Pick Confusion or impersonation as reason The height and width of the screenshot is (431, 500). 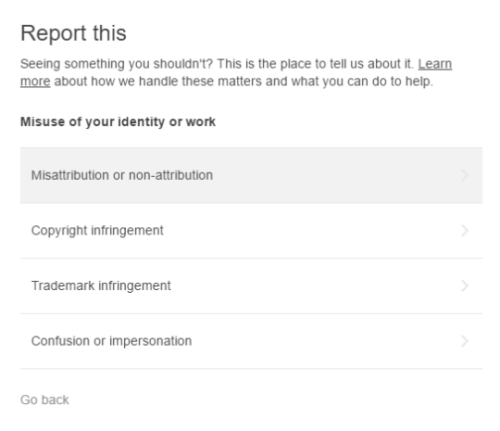pyautogui.click(x=111, y=341)
